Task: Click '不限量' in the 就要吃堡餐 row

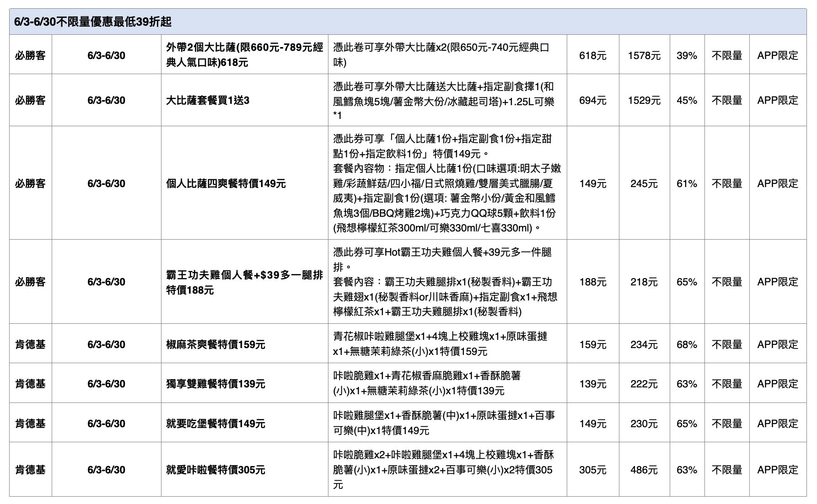Action: [727, 424]
